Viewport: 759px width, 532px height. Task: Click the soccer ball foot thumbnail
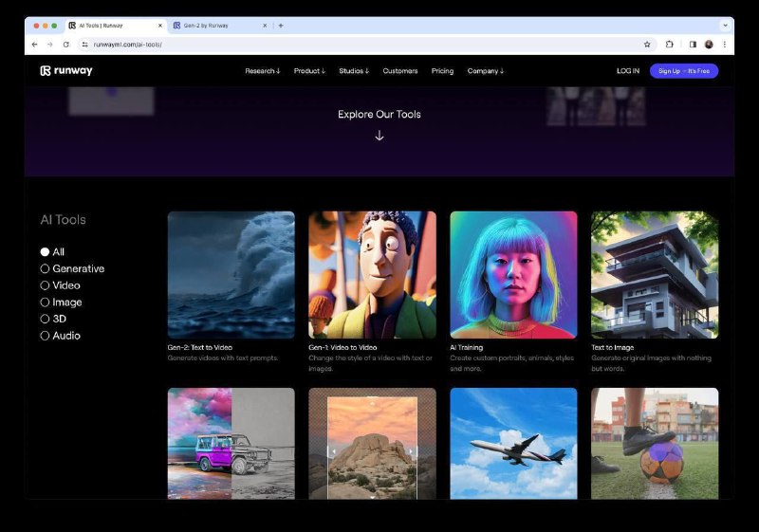[x=655, y=444]
